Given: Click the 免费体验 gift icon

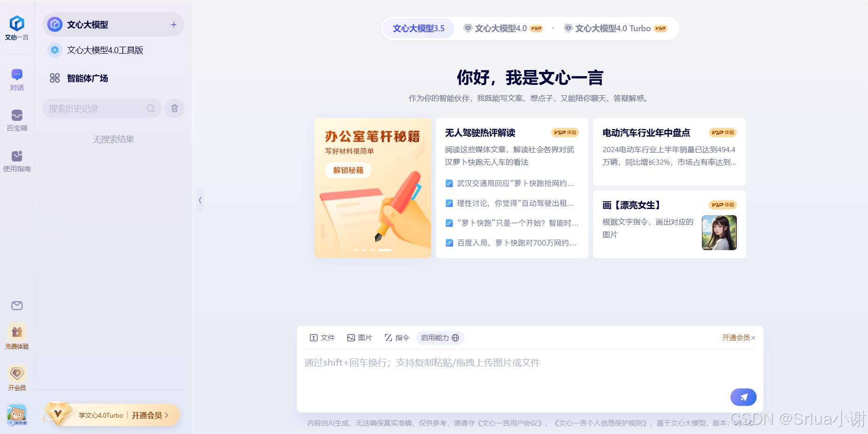Looking at the screenshot, I should point(17,332).
